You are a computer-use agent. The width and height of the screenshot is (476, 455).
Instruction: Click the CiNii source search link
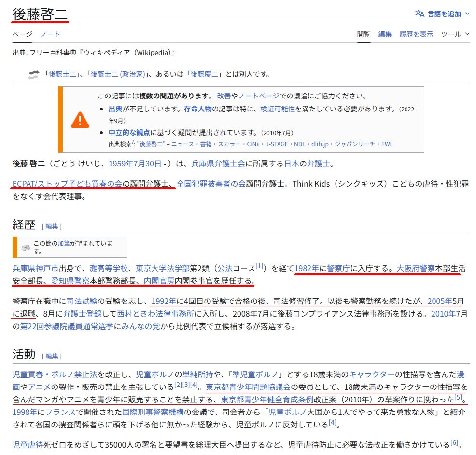tap(253, 144)
